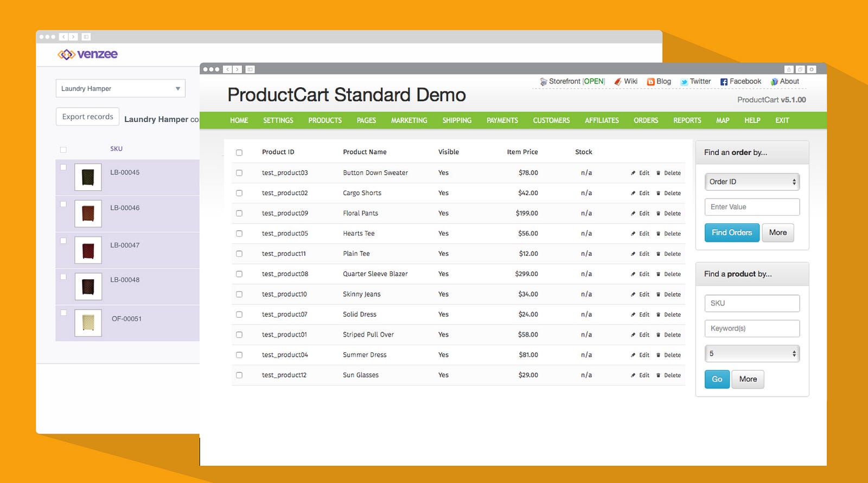The height and width of the screenshot is (483, 868).
Task: Open the PRODUCTS menu
Action: [325, 120]
